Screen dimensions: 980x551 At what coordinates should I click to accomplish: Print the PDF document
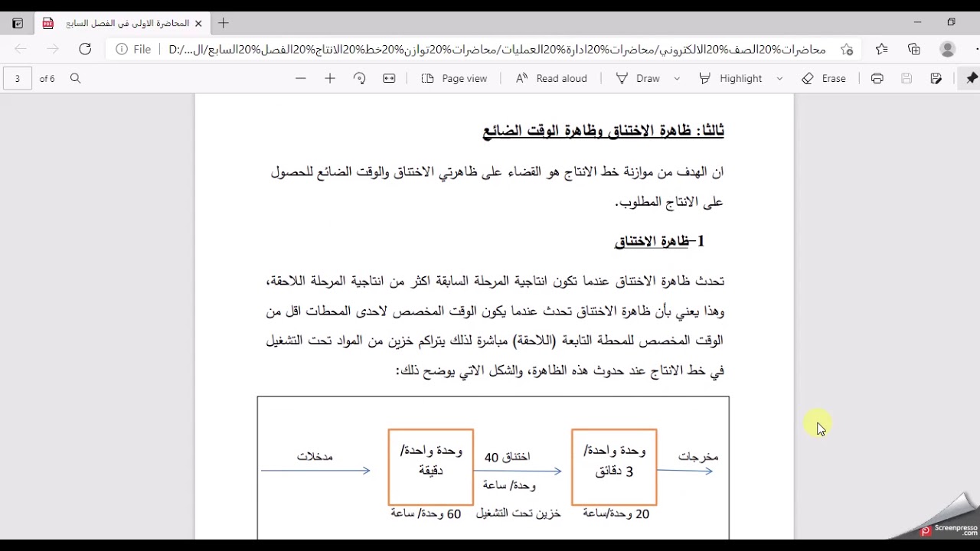(x=877, y=78)
